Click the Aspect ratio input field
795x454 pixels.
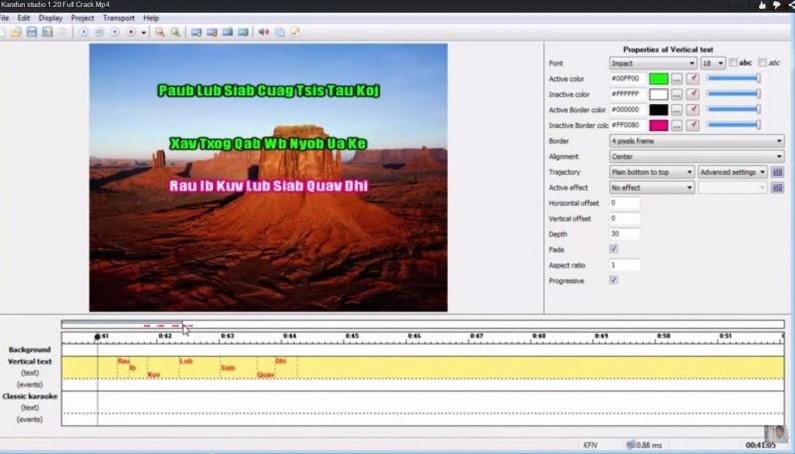point(624,265)
